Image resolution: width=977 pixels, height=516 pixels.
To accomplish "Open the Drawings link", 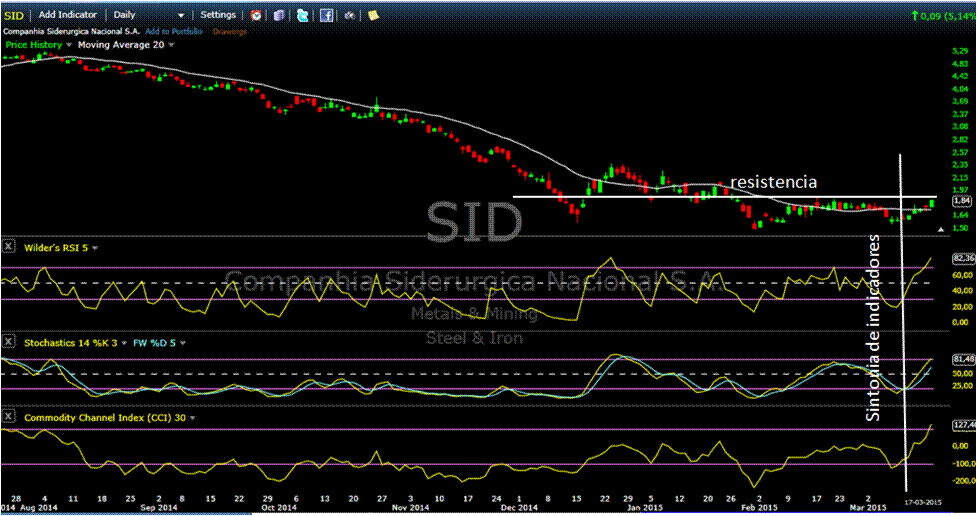I will pyautogui.click(x=230, y=31).
